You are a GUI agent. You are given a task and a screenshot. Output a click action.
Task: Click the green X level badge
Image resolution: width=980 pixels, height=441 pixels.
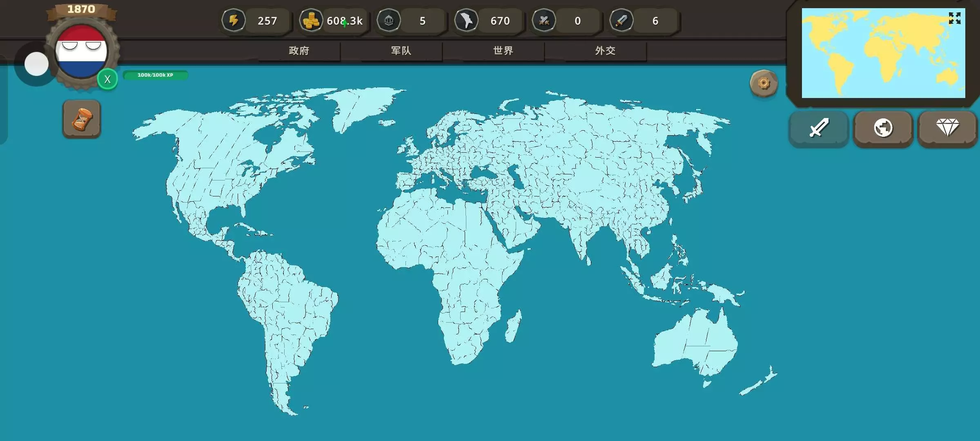(x=107, y=79)
